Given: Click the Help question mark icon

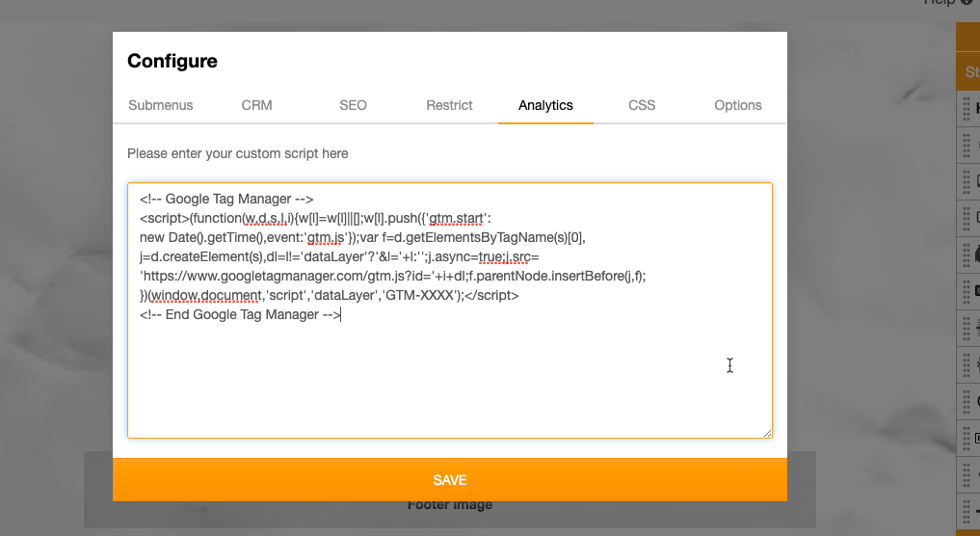Looking at the screenshot, I should click(967, 2).
